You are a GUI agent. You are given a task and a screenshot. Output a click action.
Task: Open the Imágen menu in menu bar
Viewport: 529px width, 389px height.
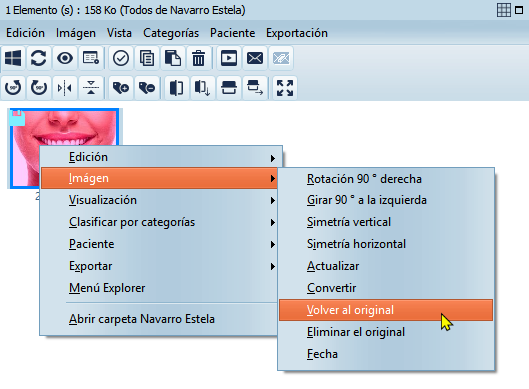[76, 33]
